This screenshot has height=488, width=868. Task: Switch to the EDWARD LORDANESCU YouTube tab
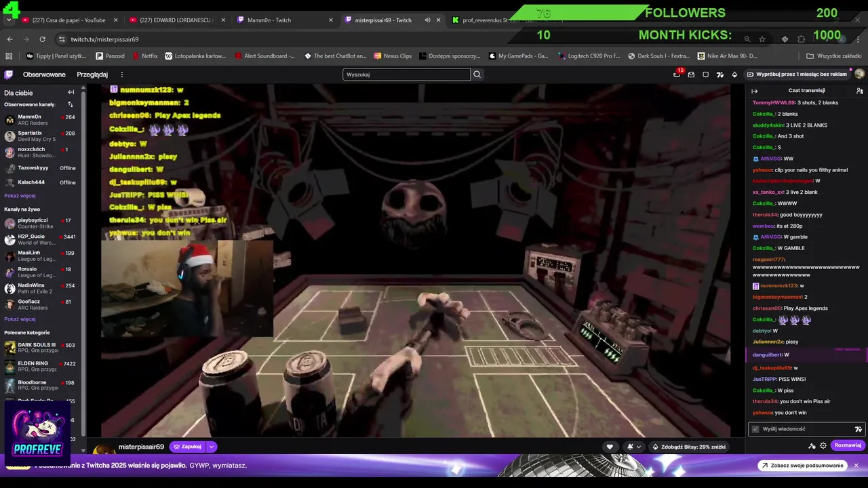click(x=176, y=20)
